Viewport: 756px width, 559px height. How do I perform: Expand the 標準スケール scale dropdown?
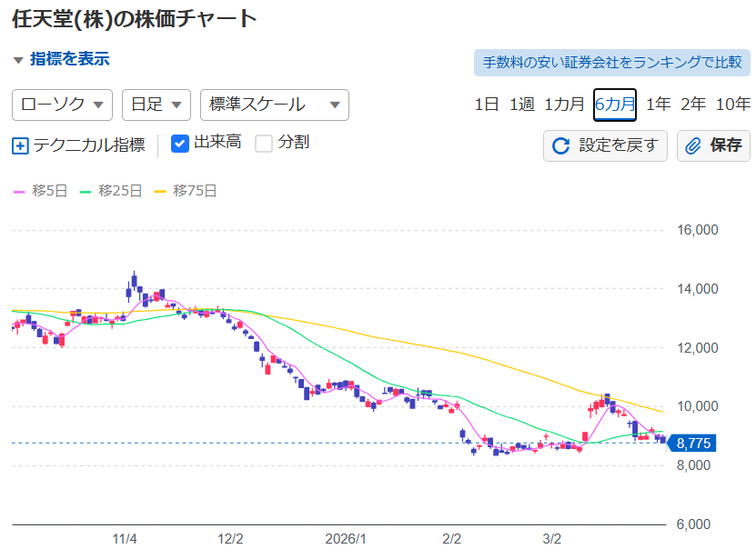point(274,105)
